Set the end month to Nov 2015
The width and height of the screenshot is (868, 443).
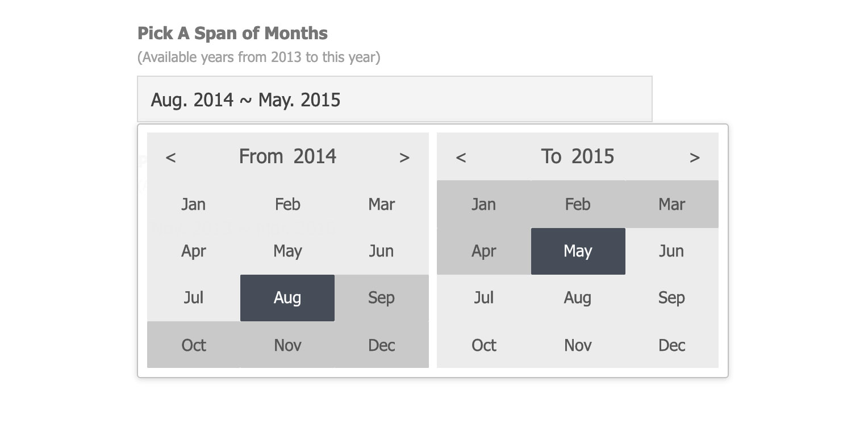(x=578, y=345)
